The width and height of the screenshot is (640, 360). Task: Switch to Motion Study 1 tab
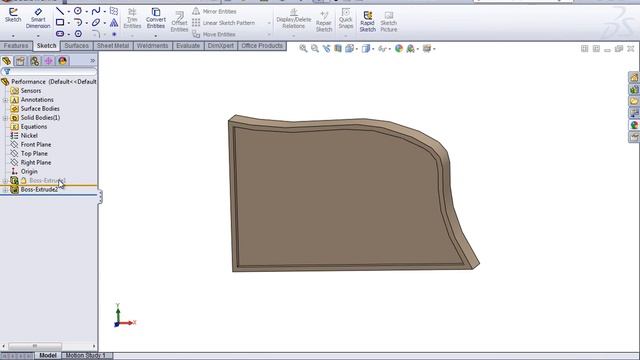(86, 356)
